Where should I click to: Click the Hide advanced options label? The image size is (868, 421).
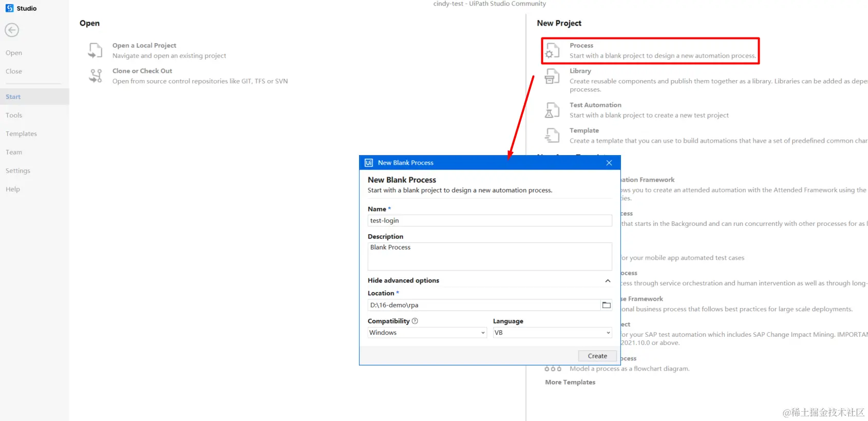click(403, 281)
